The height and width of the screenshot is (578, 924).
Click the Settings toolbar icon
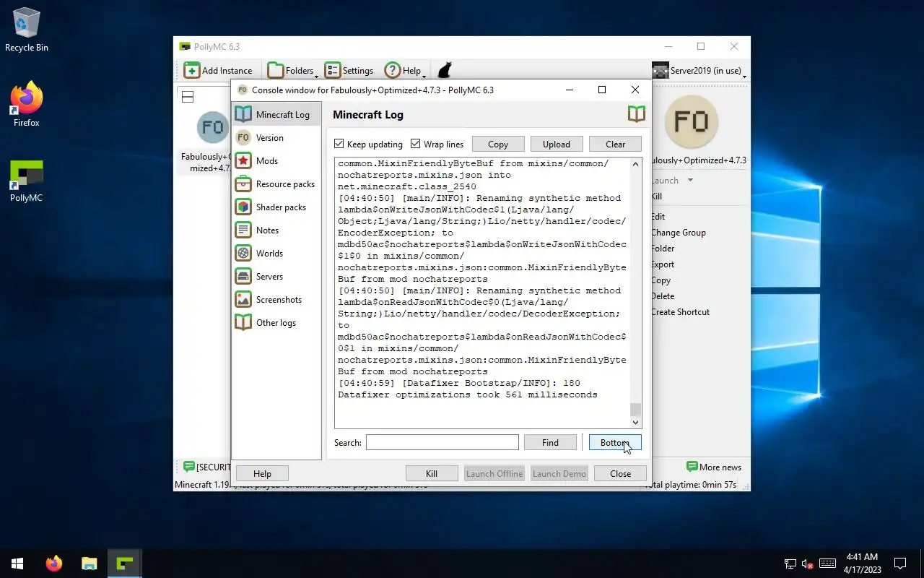click(x=332, y=70)
